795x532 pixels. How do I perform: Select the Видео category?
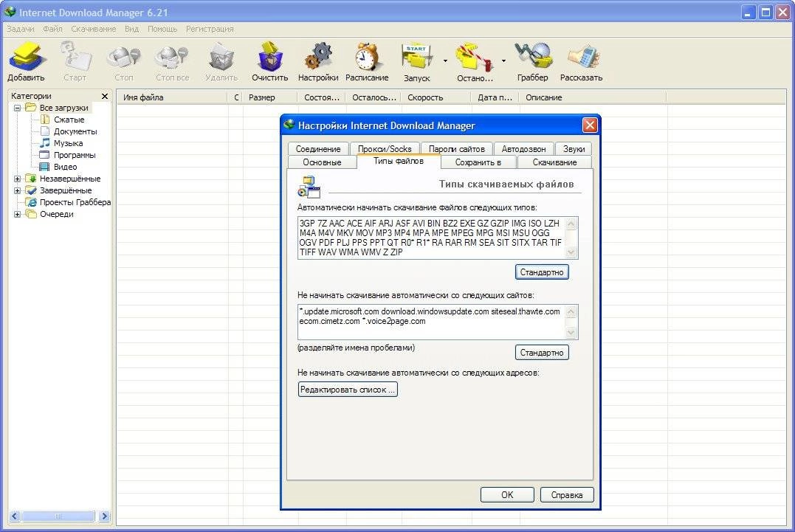[66, 167]
